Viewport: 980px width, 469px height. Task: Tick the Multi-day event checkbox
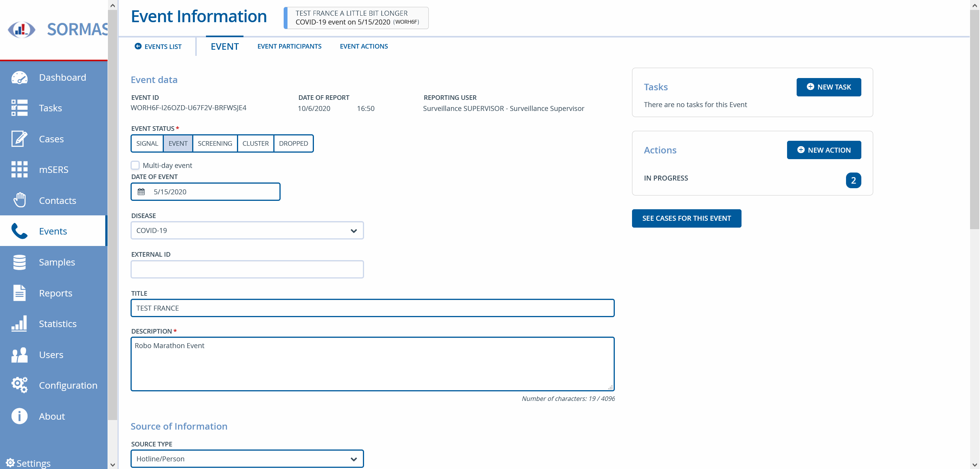[135, 165]
